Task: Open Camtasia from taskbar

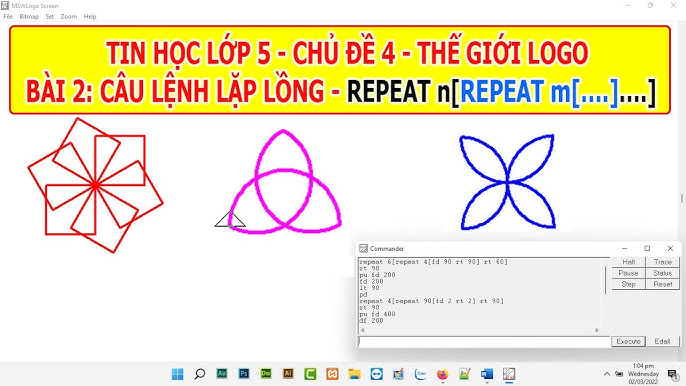Action: pos(310,374)
